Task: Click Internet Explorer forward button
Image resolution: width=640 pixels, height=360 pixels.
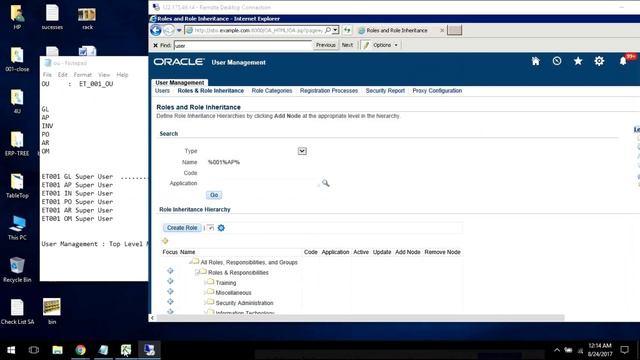Action: tap(168, 30)
